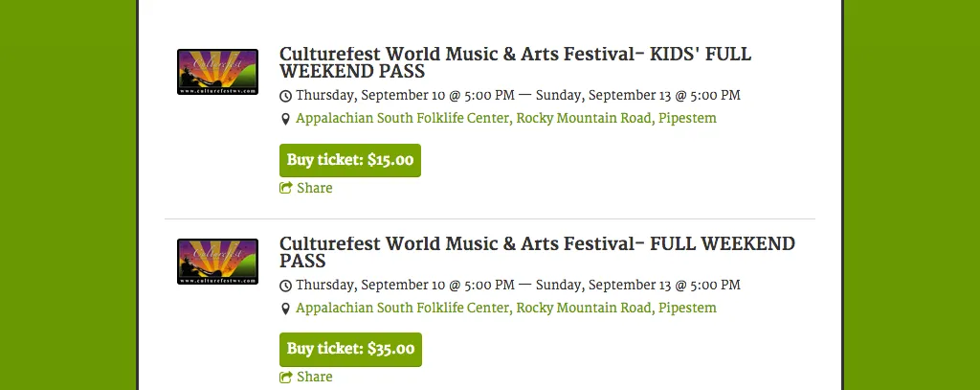Open the KIDS' FULL WEEKEND PASS event thumbnail
This screenshot has height=390, width=980.
[x=217, y=72]
